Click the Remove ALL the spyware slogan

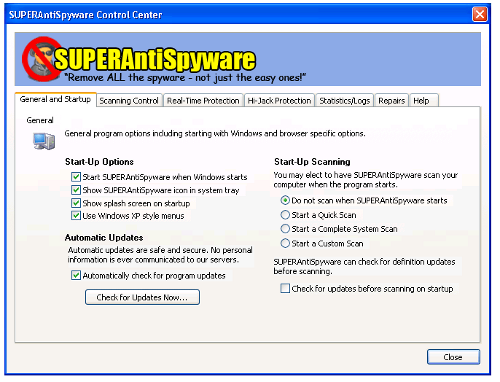tap(185, 78)
